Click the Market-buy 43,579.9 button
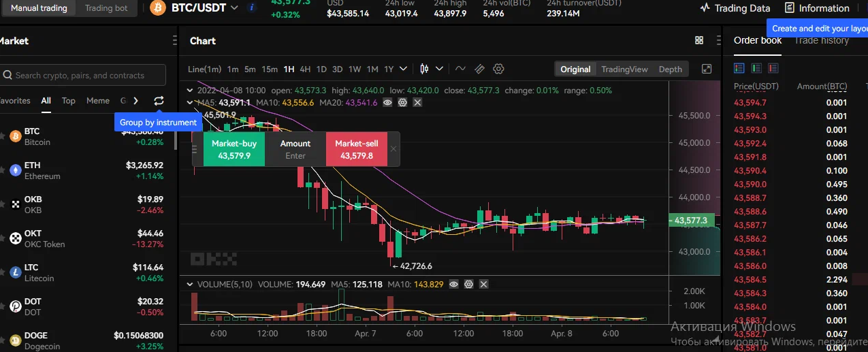The height and width of the screenshot is (352, 868). coord(234,149)
